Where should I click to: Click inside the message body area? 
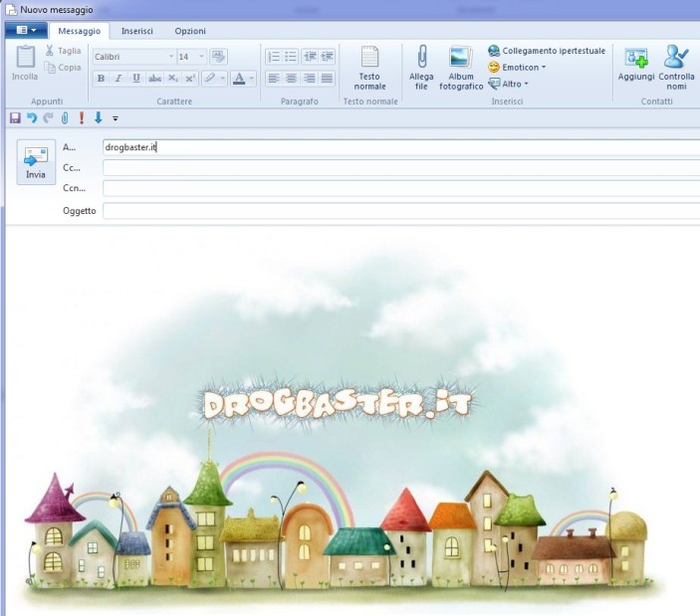tap(352, 421)
